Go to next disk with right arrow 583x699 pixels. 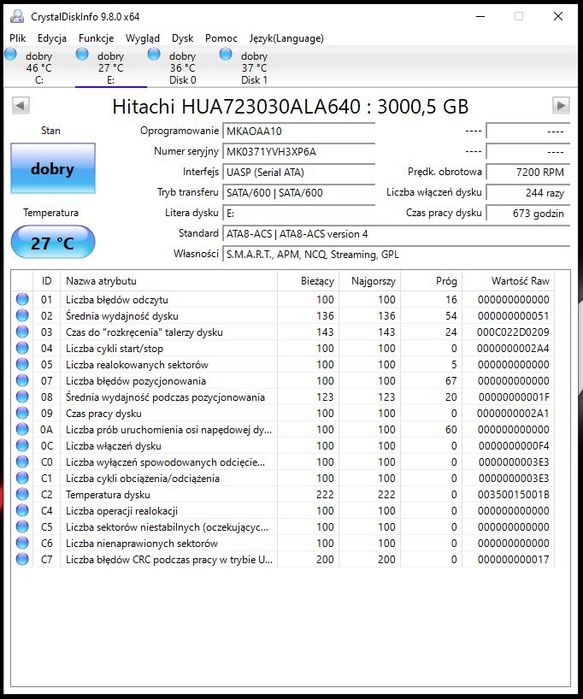(561, 106)
